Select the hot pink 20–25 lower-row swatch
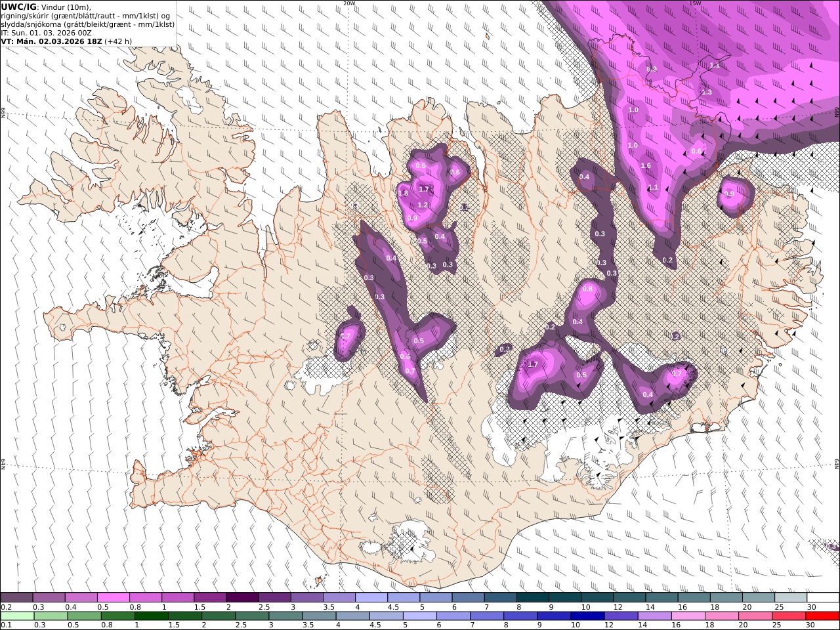This screenshot has width=840, height=630. 755,616
